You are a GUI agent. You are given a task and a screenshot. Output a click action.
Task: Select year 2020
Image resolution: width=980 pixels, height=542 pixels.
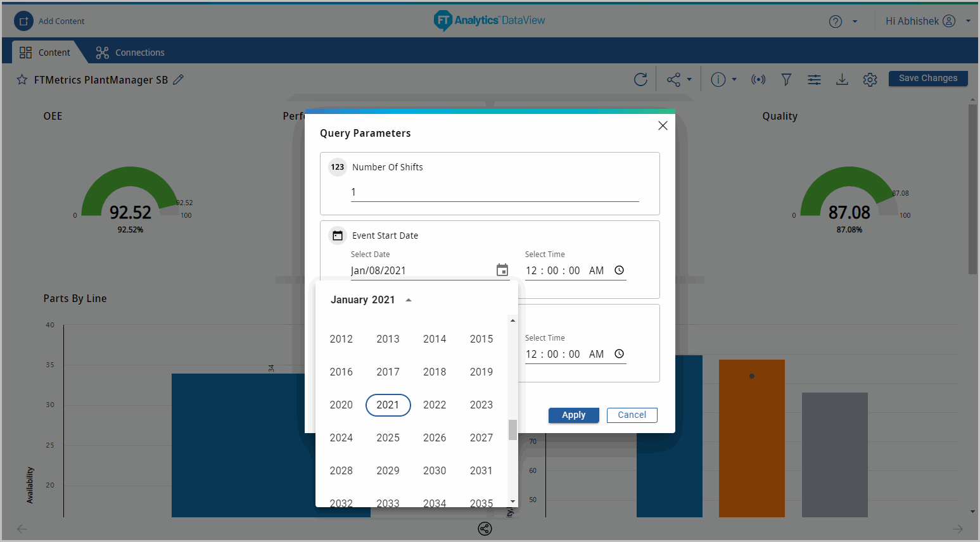(341, 405)
